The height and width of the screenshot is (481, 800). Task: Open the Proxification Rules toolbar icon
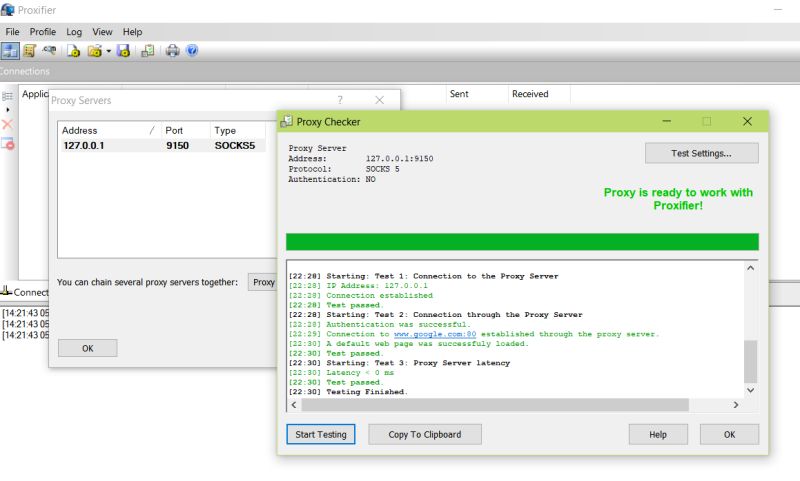pos(30,50)
